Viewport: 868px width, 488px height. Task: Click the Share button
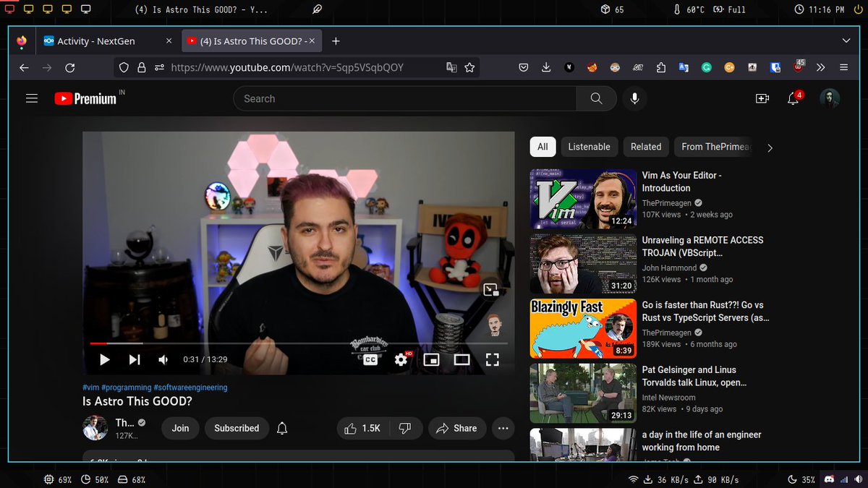coord(456,428)
